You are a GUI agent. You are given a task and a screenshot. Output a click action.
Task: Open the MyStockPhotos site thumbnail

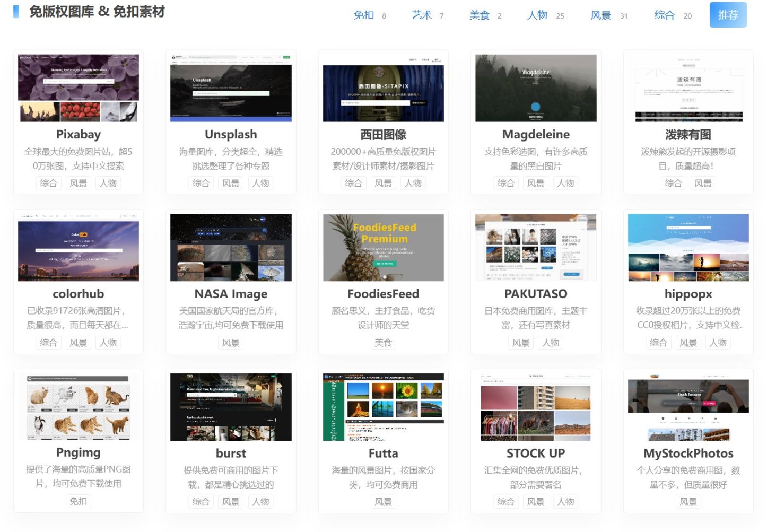click(688, 407)
